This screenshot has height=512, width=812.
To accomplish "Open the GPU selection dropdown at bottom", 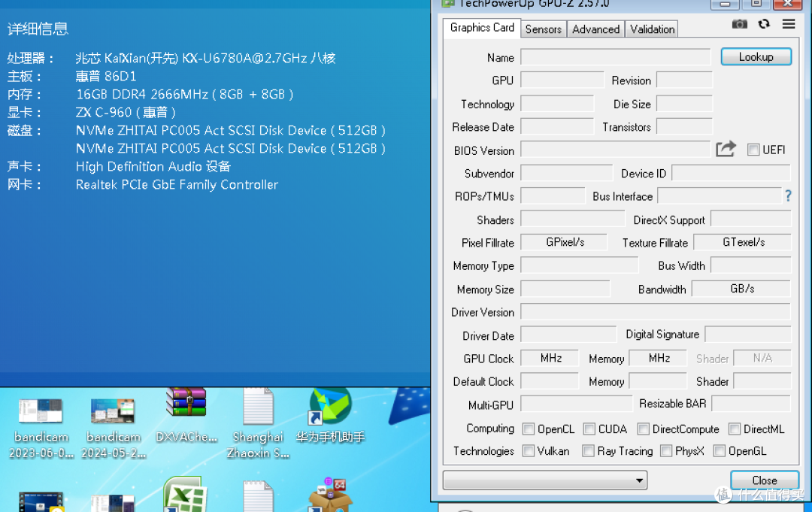I will point(545,480).
